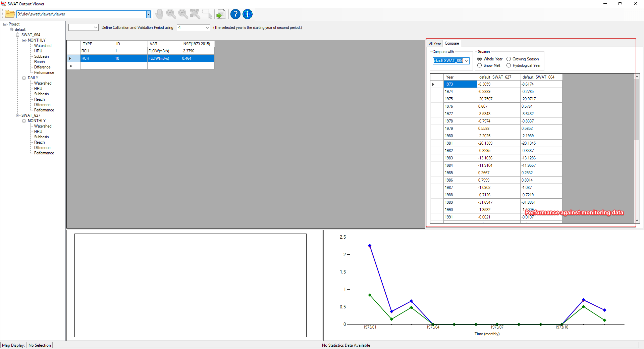Open the about information icon
644x349 pixels.
248,14
